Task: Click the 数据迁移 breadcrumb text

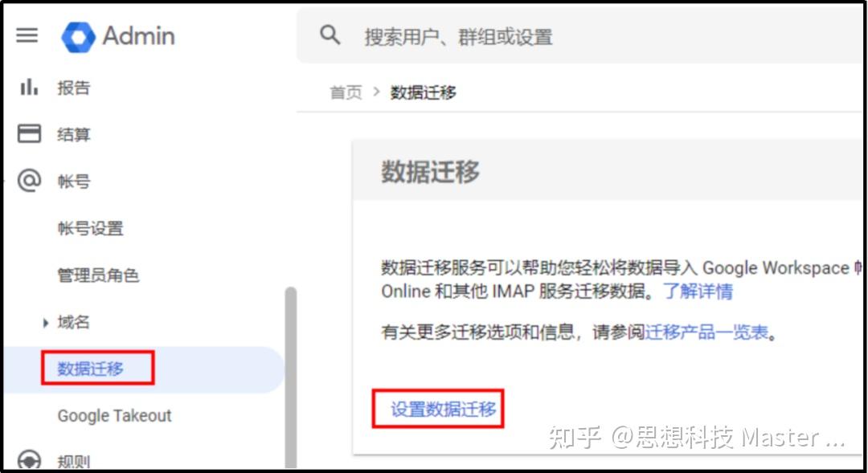Action: (x=423, y=92)
